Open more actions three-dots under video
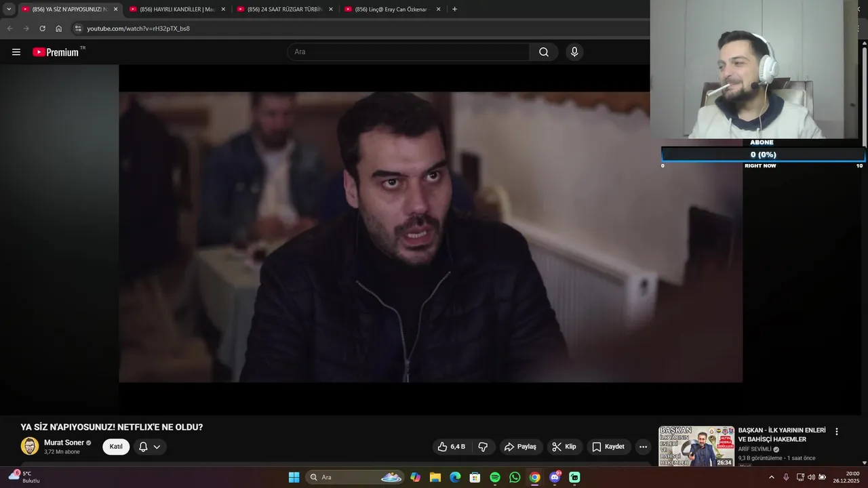The height and width of the screenshot is (488, 868). (x=643, y=447)
